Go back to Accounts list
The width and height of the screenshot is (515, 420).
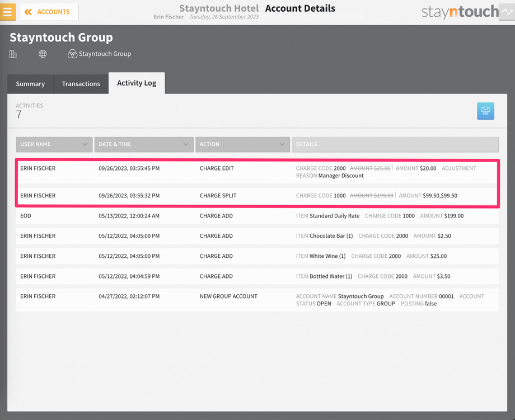point(49,12)
